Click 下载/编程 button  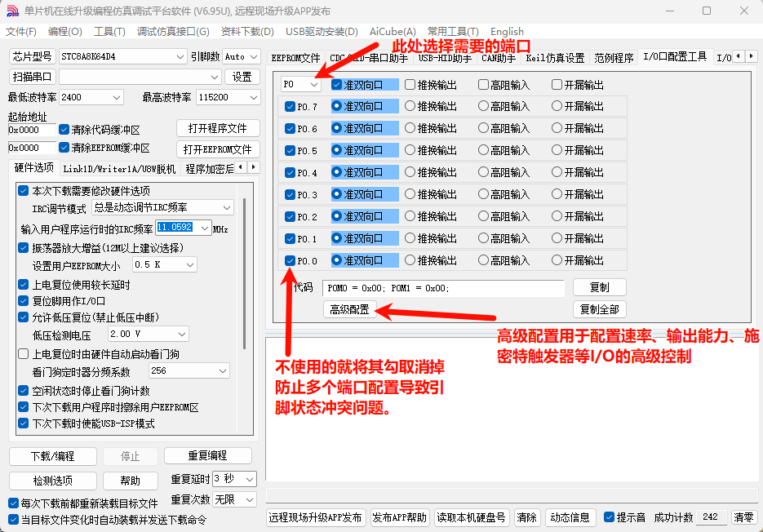(52, 456)
